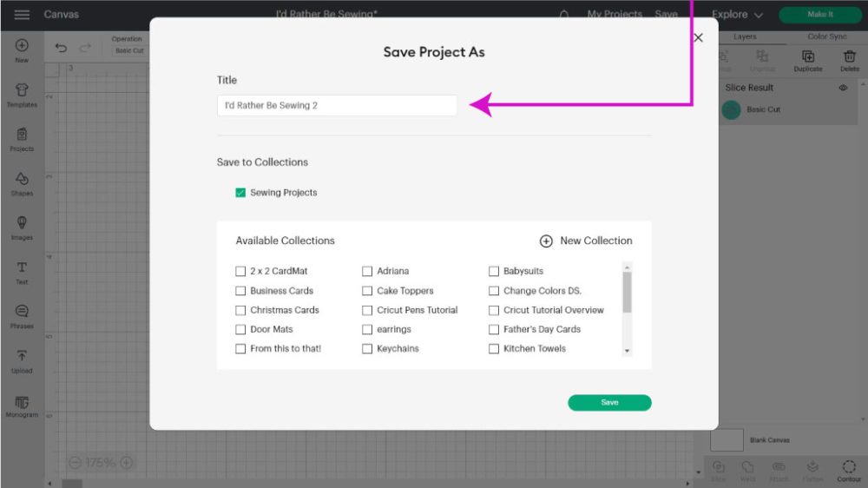Check the Business Cards collection
The image size is (868, 488).
[x=240, y=291]
